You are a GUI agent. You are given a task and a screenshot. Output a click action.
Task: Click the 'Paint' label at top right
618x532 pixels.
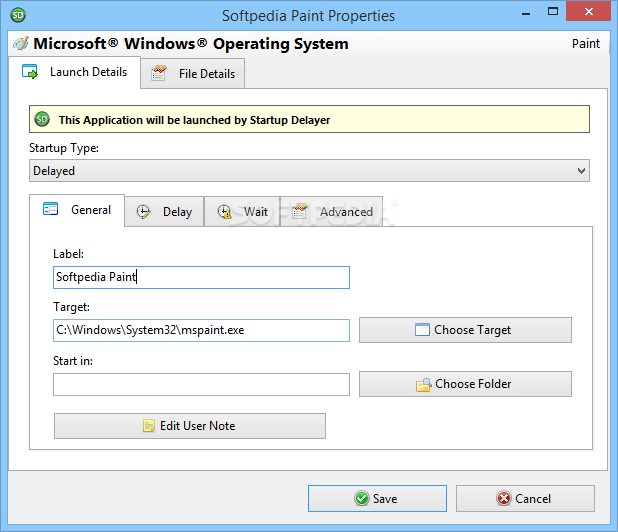coord(586,43)
